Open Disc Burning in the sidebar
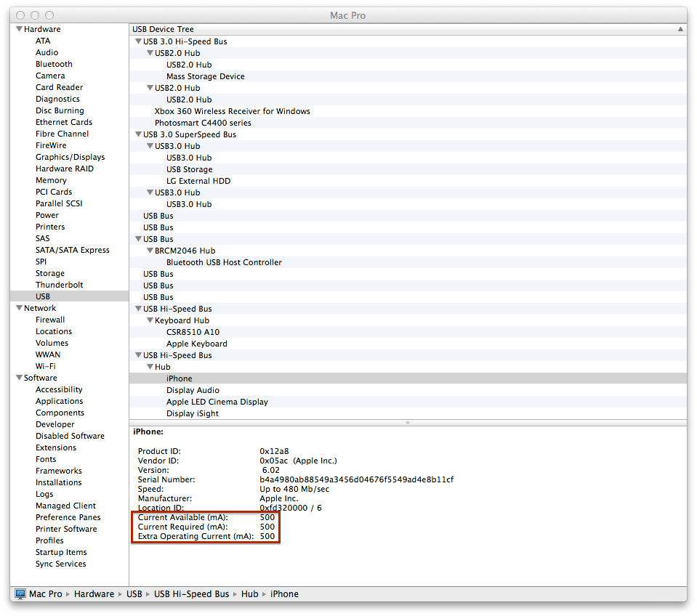 [x=60, y=110]
